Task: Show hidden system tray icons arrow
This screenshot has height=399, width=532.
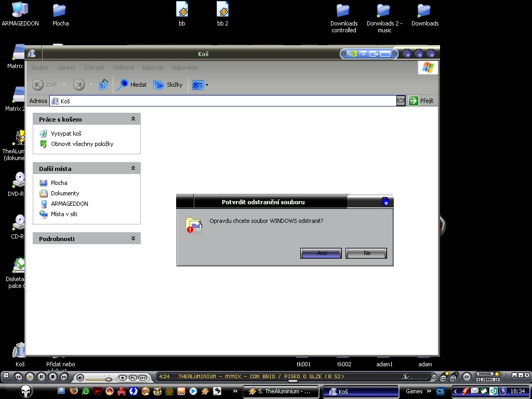Action: [x=455, y=392]
